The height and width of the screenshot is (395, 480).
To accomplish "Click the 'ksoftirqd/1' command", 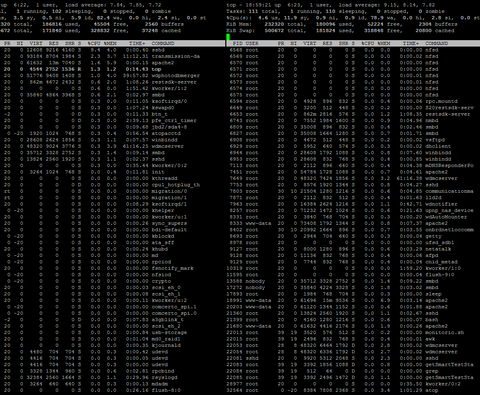I will (x=169, y=204).
